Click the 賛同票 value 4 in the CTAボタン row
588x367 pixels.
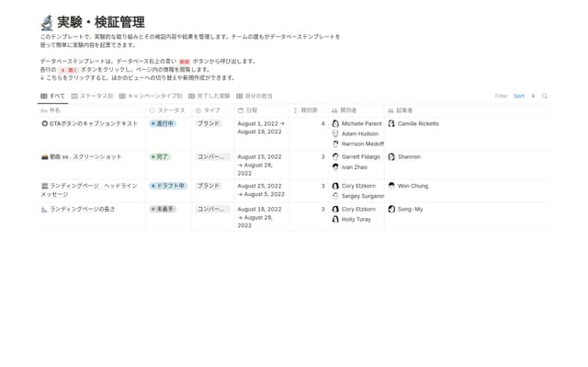(322, 123)
